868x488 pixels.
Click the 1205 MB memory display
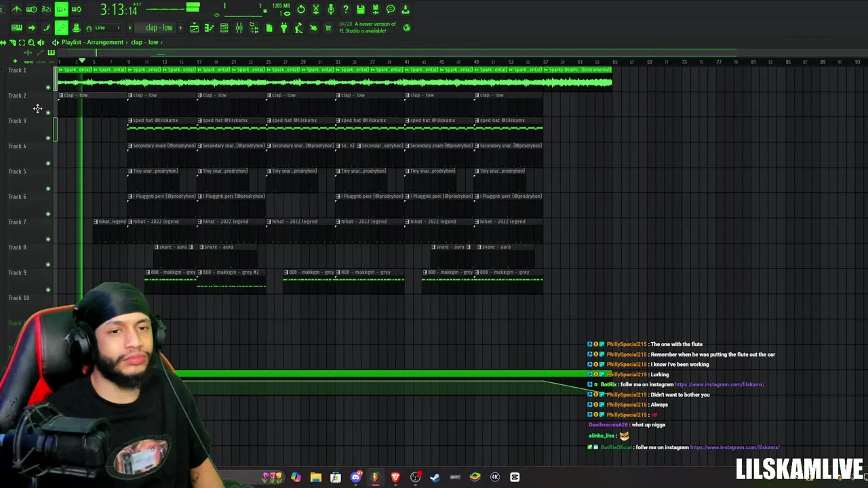click(281, 5)
